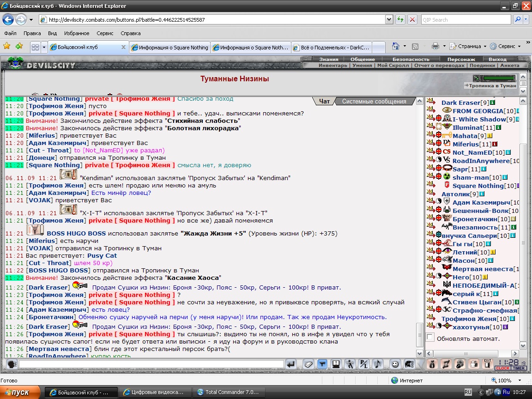
Task: Open the 'Избранное' menu
Action: coord(77,33)
